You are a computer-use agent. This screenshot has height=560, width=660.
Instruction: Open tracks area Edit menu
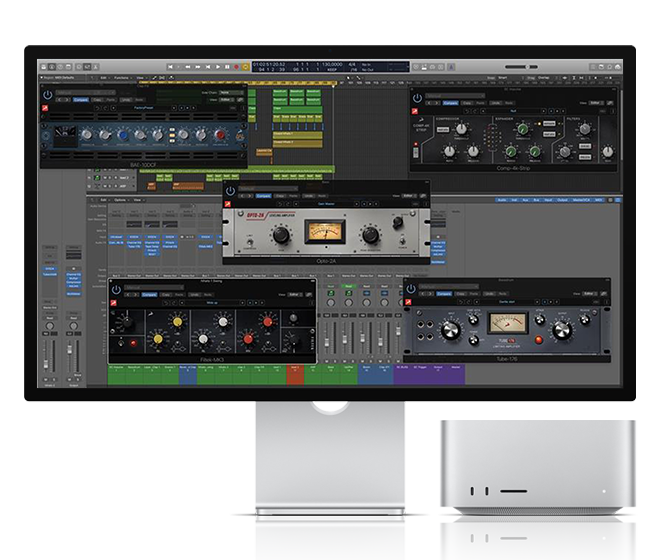tap(104, 78)
